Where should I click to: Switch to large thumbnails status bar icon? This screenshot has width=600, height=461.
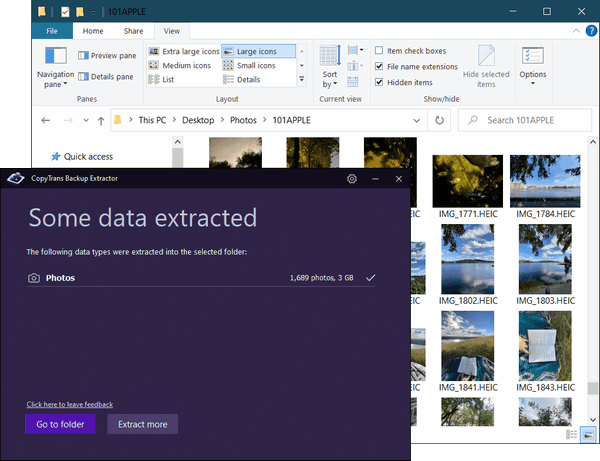[588, 435]
